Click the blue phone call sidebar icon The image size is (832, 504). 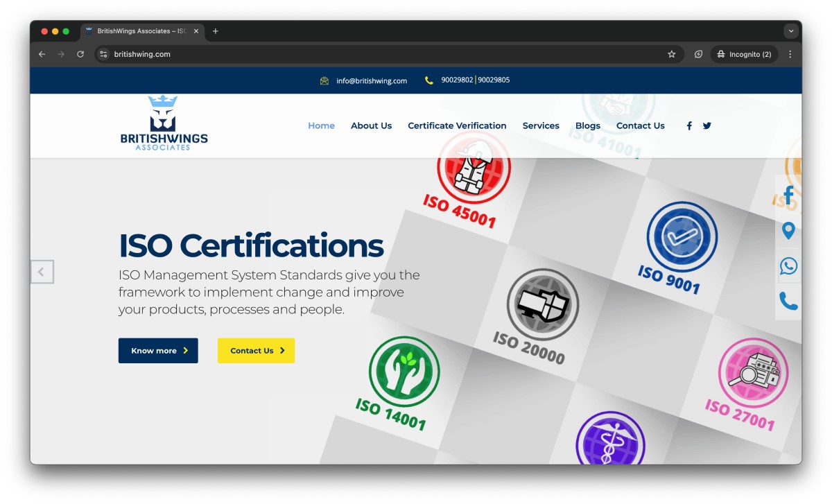[788, 301]
